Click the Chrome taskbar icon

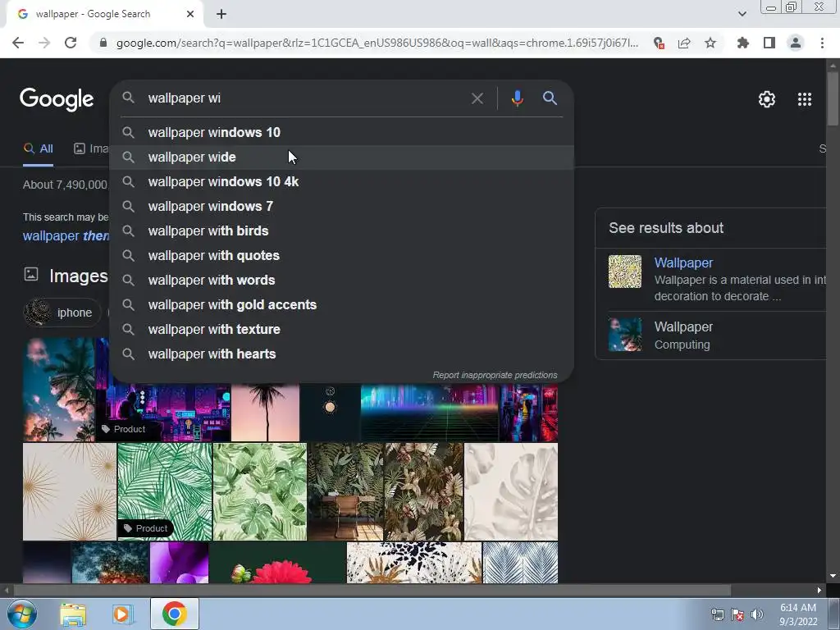174,614
